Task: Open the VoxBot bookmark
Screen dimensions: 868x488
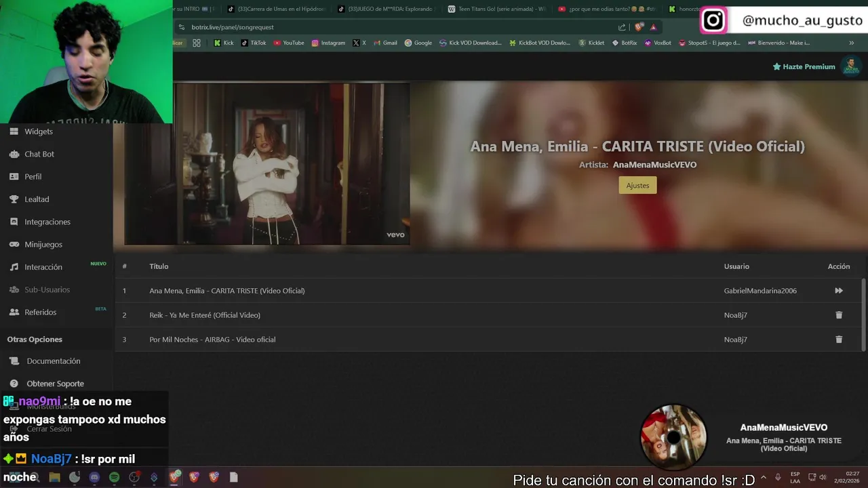Action: pyautogui.click(x=658, y=43)
